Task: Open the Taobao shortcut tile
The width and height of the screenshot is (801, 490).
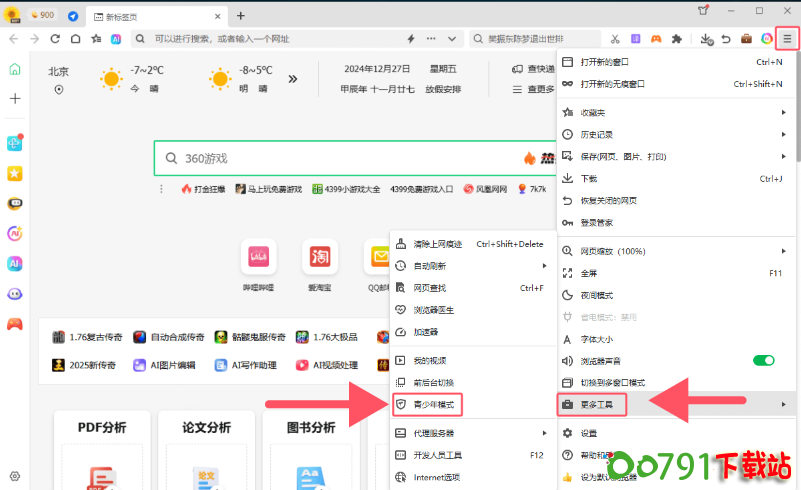Action: click(319, 257)
